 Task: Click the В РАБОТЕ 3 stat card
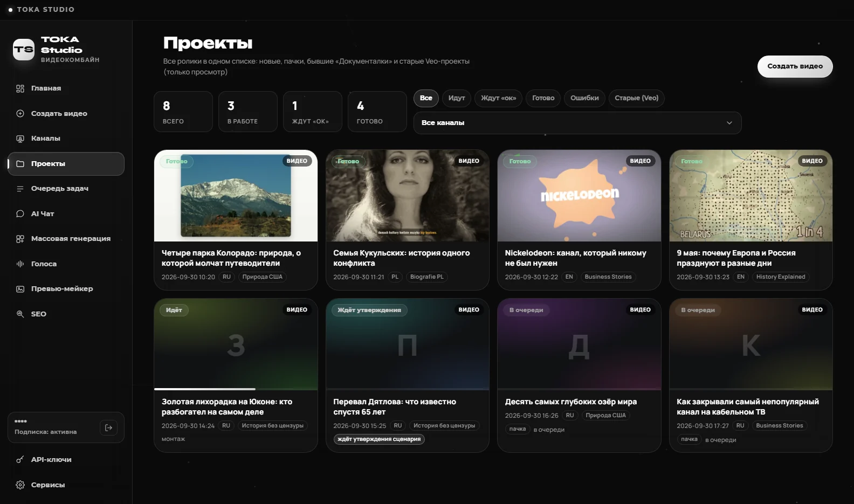point(248,112)
